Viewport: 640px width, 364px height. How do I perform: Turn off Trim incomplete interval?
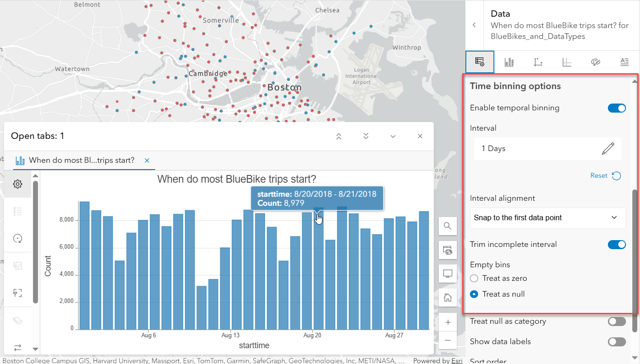617,245
